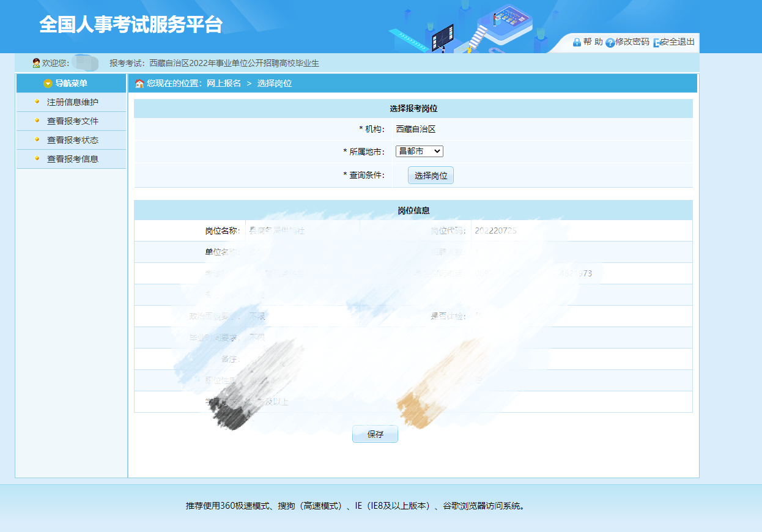Click the 选择岗位 breadcrumb text
Image resolution: width=762 pixels, height=532 pixels.
click(274, 84)
